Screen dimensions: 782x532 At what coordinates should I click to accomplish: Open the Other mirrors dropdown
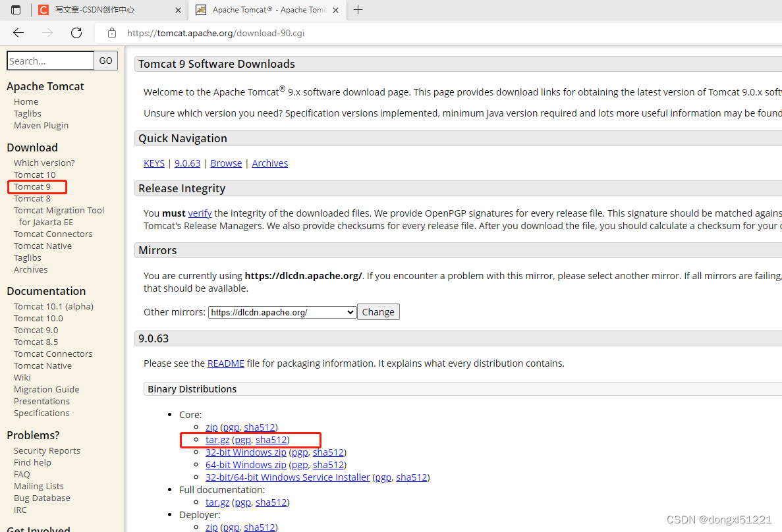click(x=282, y=312)
